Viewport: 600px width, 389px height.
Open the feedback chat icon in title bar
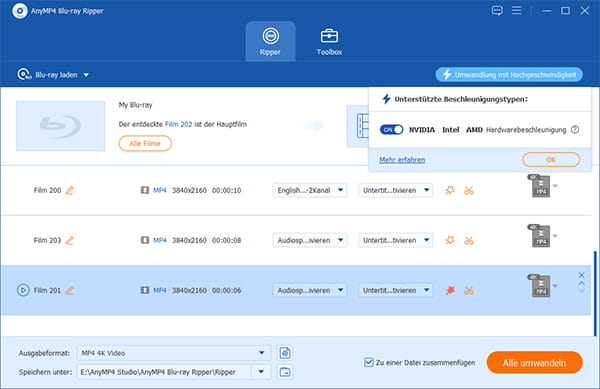pyautogui.click(x=497, y=10)
